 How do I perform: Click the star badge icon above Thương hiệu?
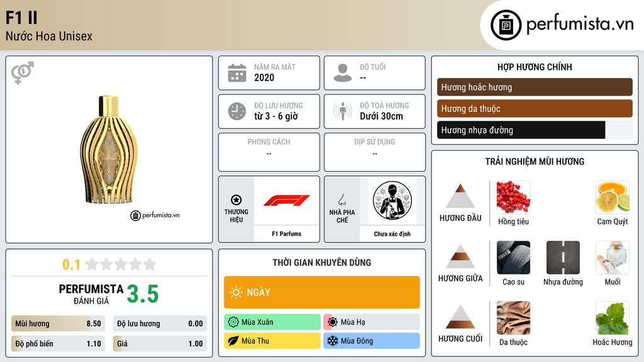[x=236, y=200]
